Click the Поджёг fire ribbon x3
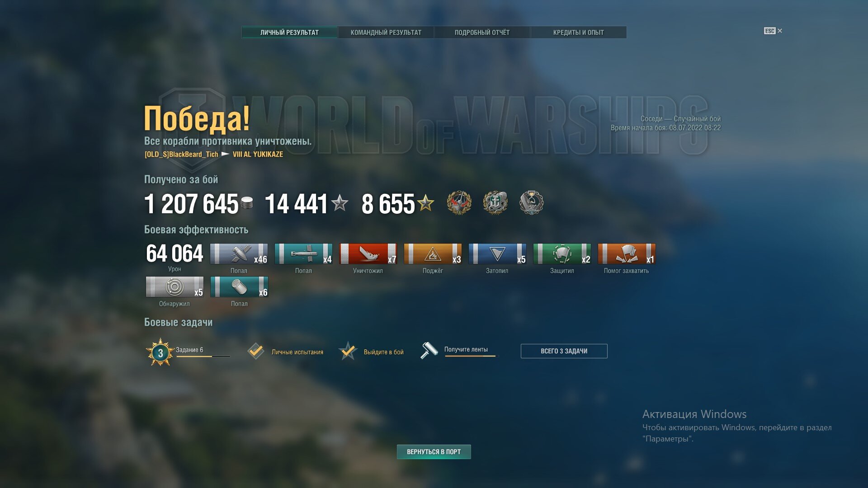Screen dimensions: 868x488 coord(433,254)
